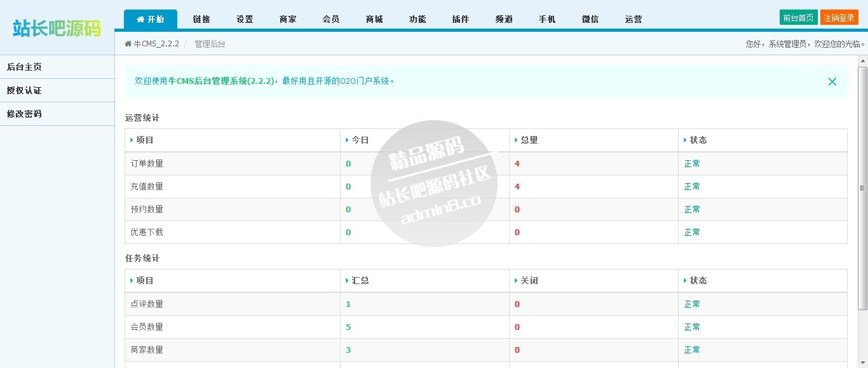The image size is (868, 368).
Task: Select 修改密码 in the sidebar
Action: [23, 114]
